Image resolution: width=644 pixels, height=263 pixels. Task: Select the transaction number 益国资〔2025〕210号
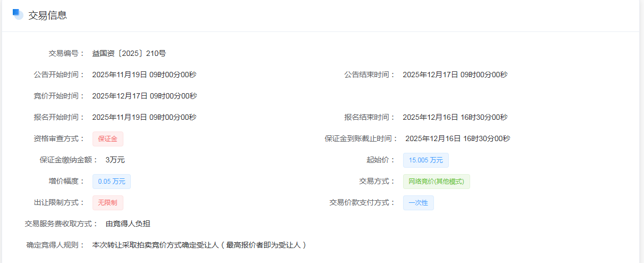[x=129, y=53]
